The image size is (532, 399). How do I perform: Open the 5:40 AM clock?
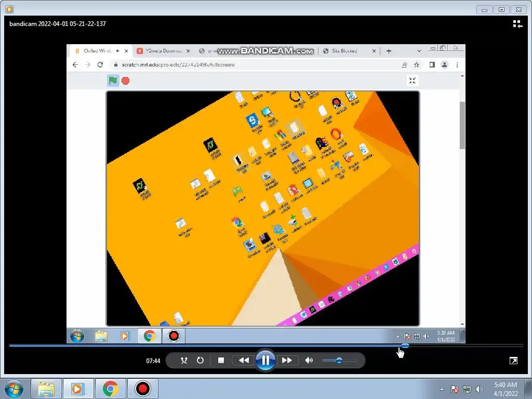[x=506, y=389]
